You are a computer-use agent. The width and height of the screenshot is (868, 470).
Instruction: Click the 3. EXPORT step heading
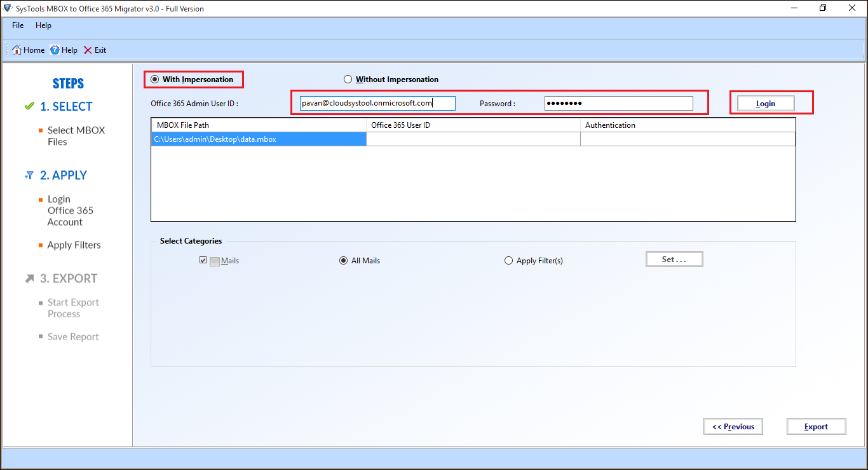[69, 279]
